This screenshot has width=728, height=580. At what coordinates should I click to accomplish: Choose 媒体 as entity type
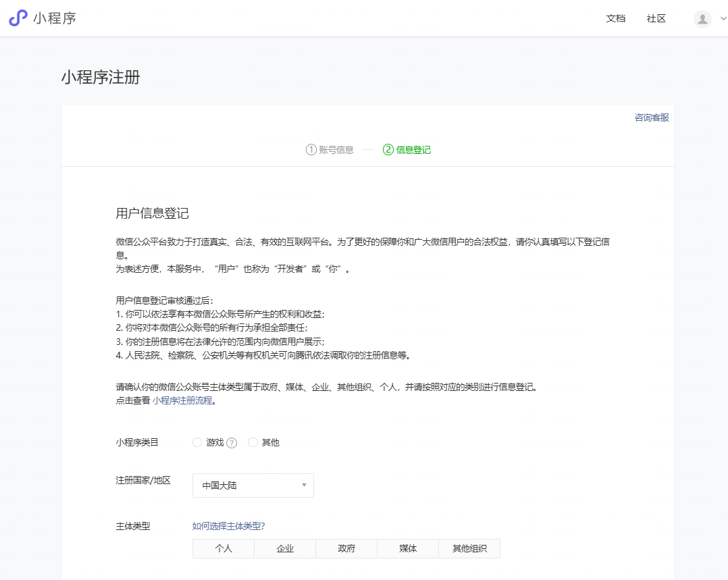[x=408, y=548]
